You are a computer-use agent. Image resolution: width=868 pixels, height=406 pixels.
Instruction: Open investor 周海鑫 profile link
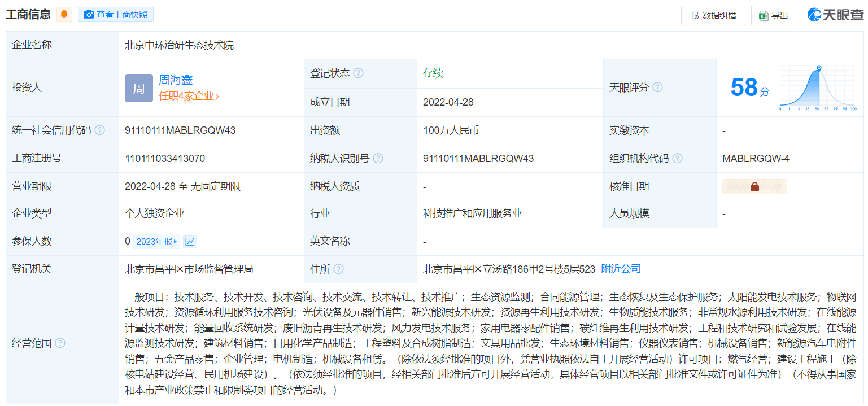pos(176,80)
